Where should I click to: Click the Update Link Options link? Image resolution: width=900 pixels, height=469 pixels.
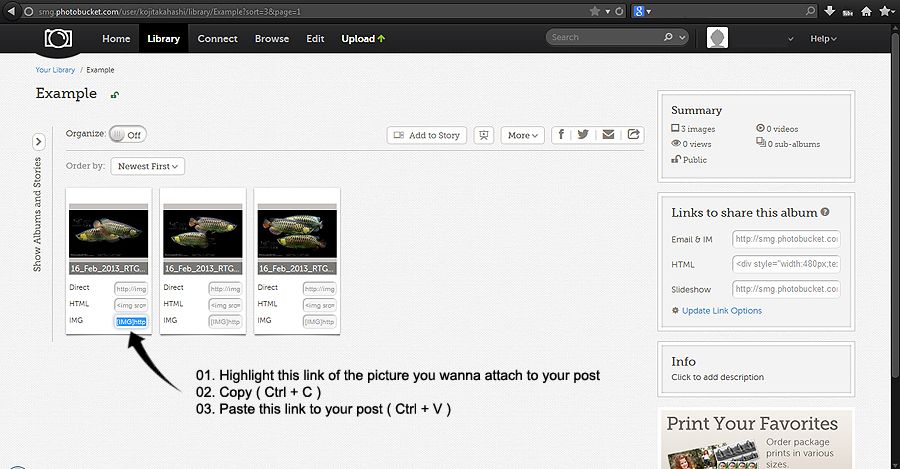tap(722, 311)
